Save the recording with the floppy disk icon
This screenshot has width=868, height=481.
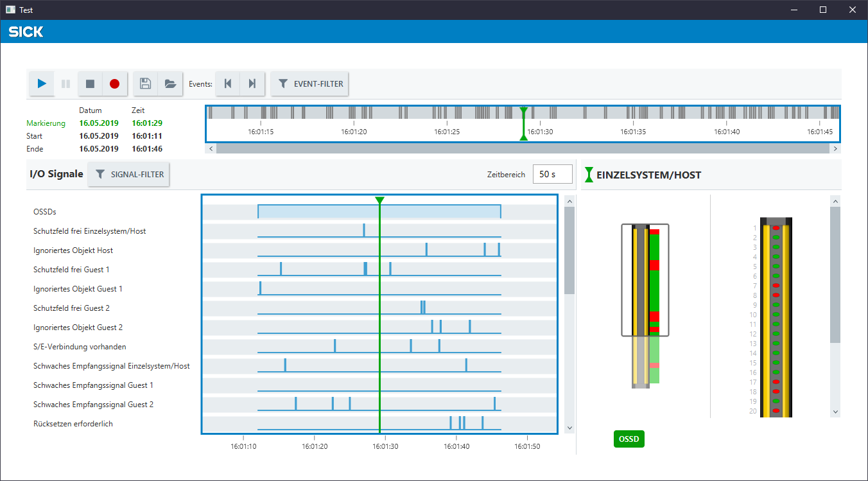(146, 83)
